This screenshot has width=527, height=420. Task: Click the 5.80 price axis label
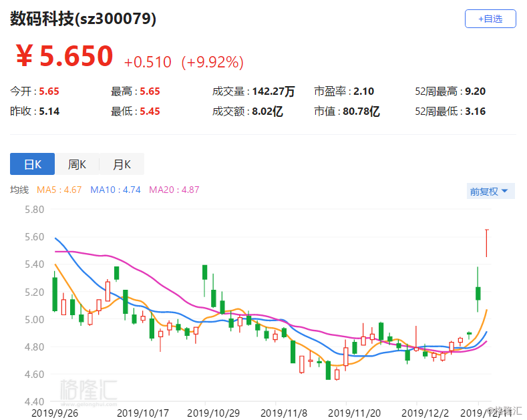[34, 210]
